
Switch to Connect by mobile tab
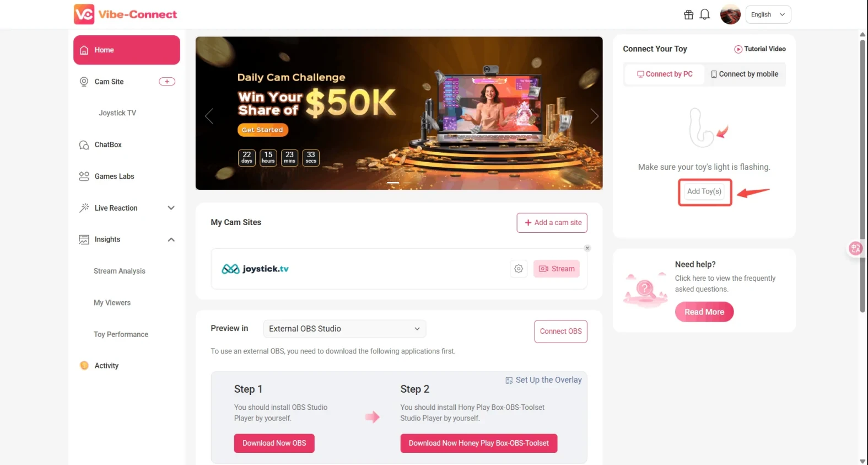click(745, 74)
